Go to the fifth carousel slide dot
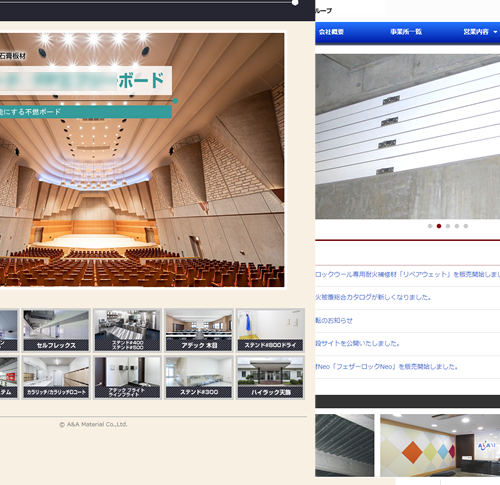This screenshot has height=485, width=500. 466,226
